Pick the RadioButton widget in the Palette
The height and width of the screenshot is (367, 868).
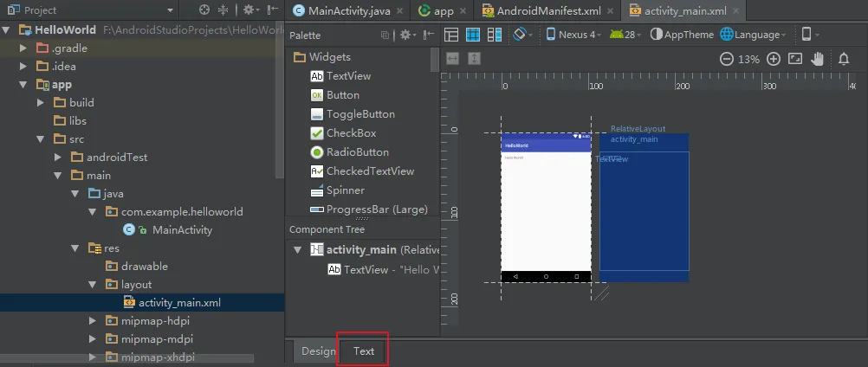click(350, 152)
